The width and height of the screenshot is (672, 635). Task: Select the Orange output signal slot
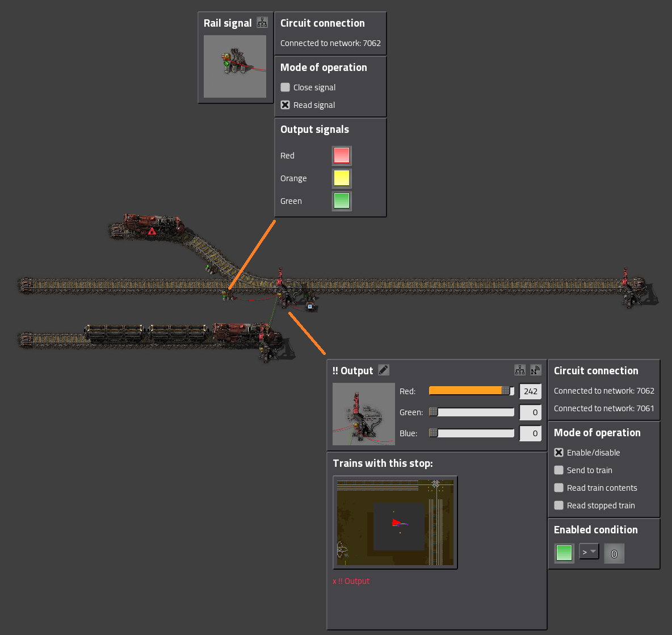342,178
